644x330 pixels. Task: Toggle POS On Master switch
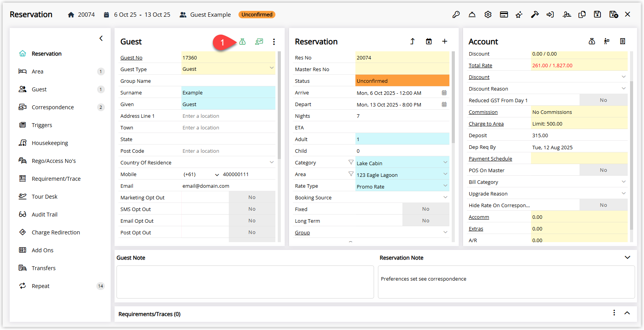pyautogui.click(x=603, y=170)
